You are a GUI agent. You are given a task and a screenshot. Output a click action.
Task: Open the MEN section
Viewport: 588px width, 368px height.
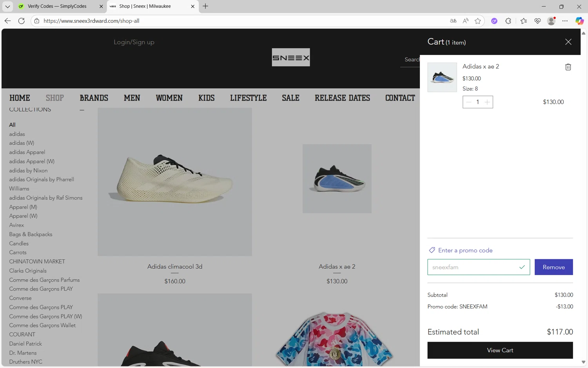(x=132, y=98)
